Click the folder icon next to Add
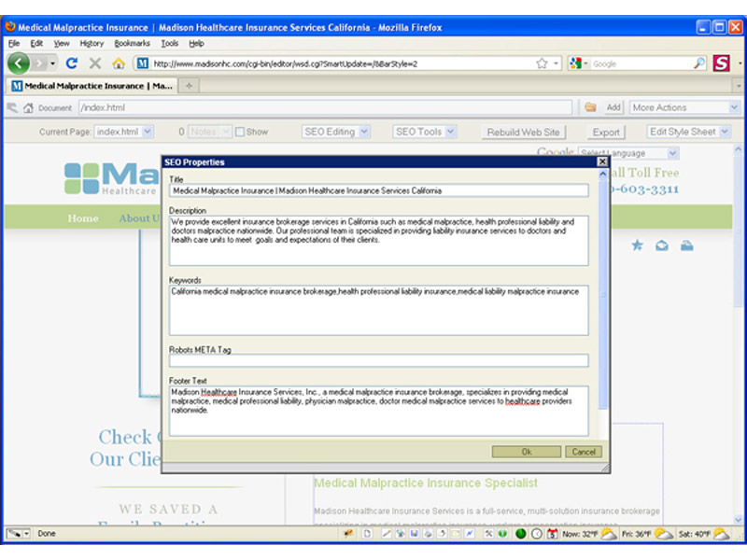This screenshot has width=747, height=560. coord(590,107)
